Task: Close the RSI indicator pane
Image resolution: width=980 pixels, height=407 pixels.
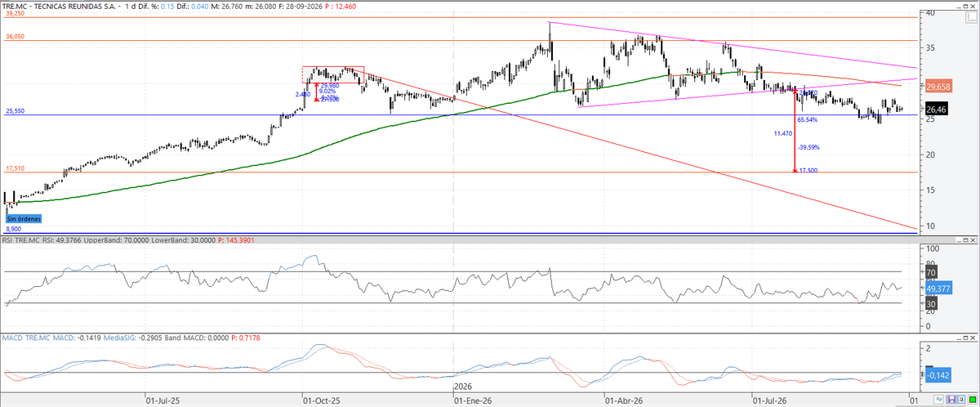Action: [x=973, y=240]
